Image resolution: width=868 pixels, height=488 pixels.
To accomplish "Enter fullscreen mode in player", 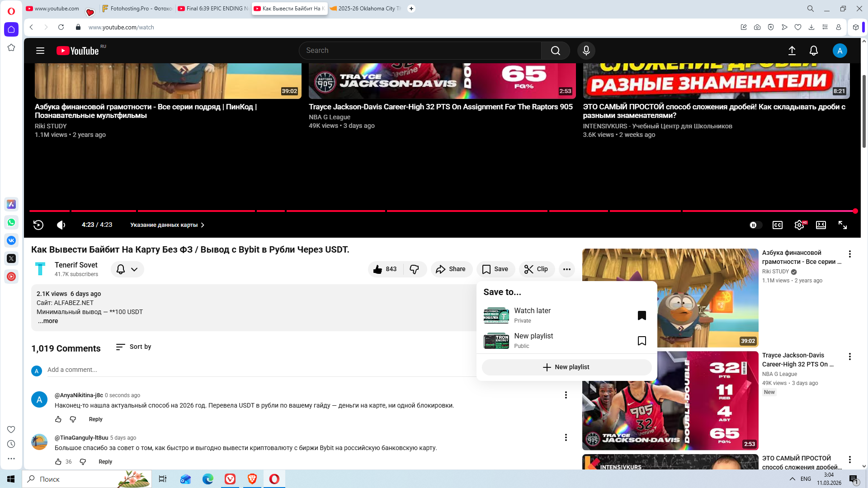I will (843, 225).
